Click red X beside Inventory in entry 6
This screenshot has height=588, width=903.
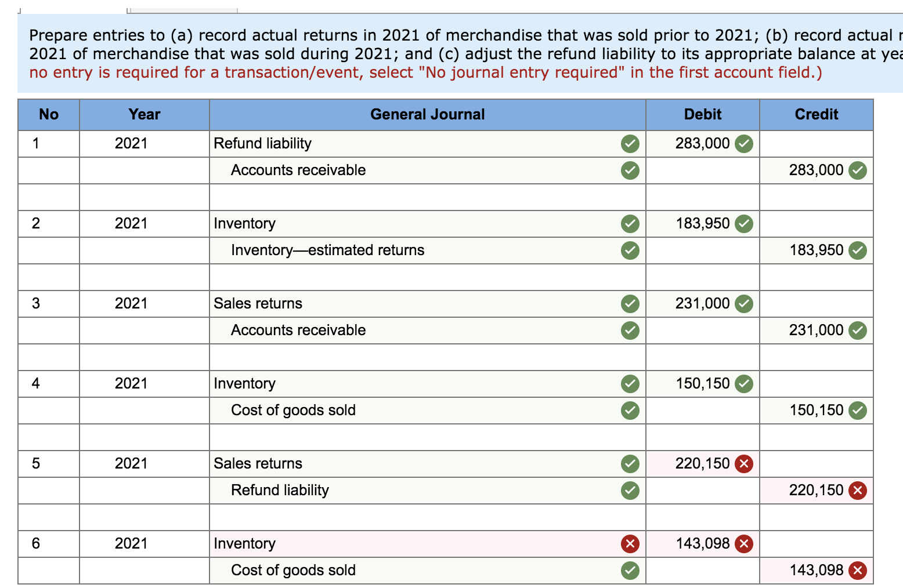coord(630,543)
